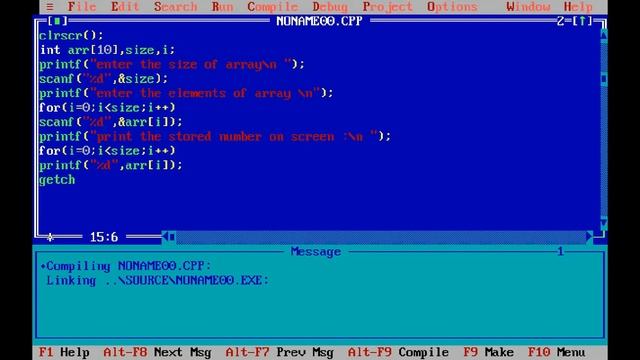Click the vertical scrollbar down arrow

click(604, 223)
